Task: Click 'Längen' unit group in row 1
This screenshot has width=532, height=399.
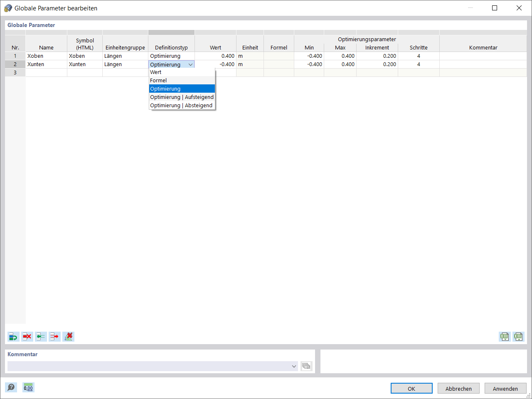Action: 125,56
